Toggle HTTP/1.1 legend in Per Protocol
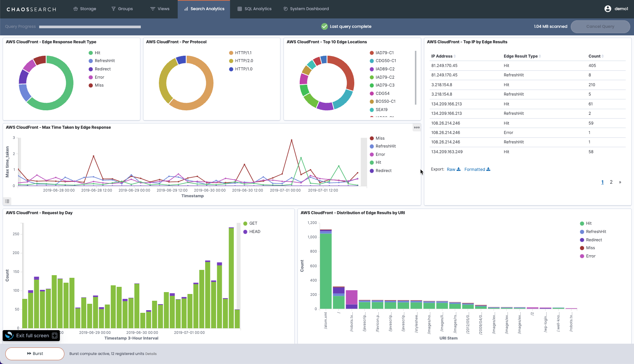Image resolution: width=634 pixels, height=364 pixels. coord(240,53)
